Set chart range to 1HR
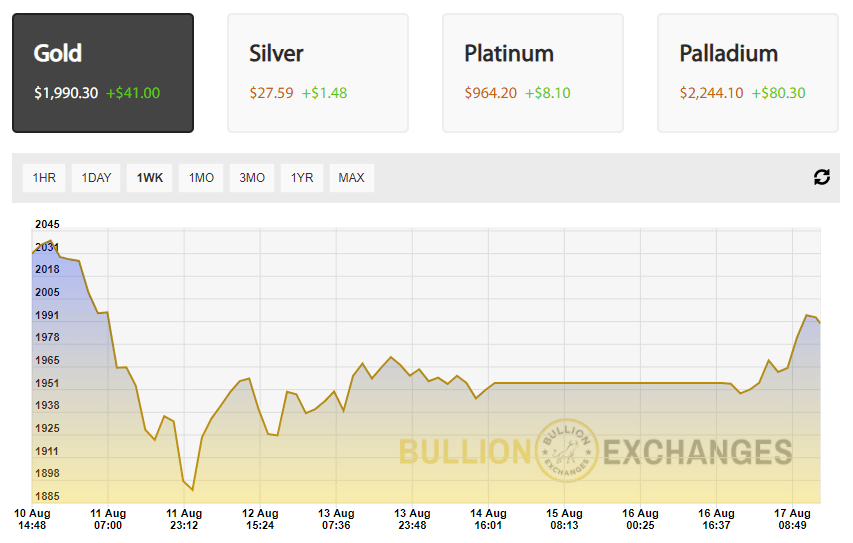853x543 pixels. click(x=44, y=178)
